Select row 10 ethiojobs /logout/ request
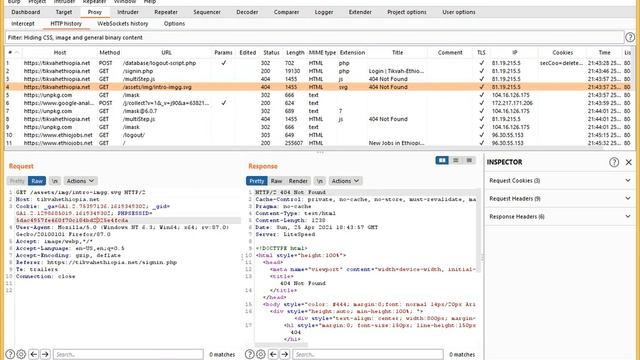Viewport: 640px width, 360px height. pyautogui.click(x=318, y=135)
